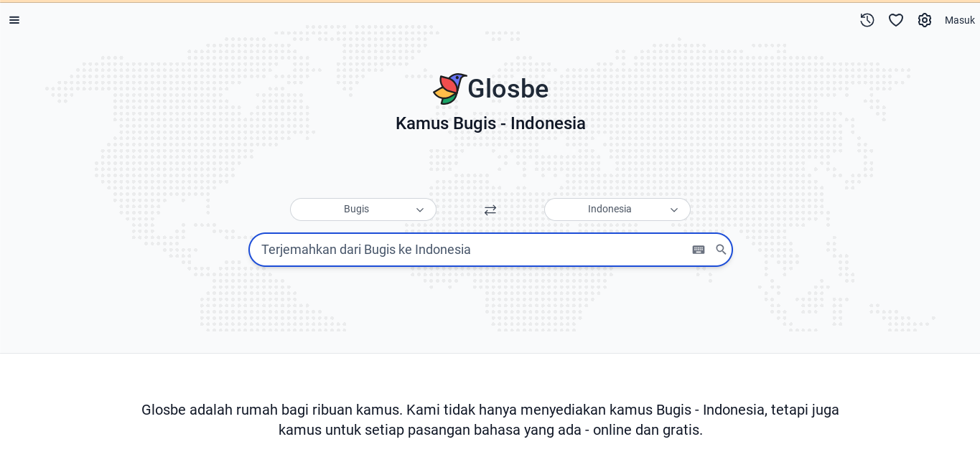
Task: Click the Masuk login link
Action: [960, 20]
